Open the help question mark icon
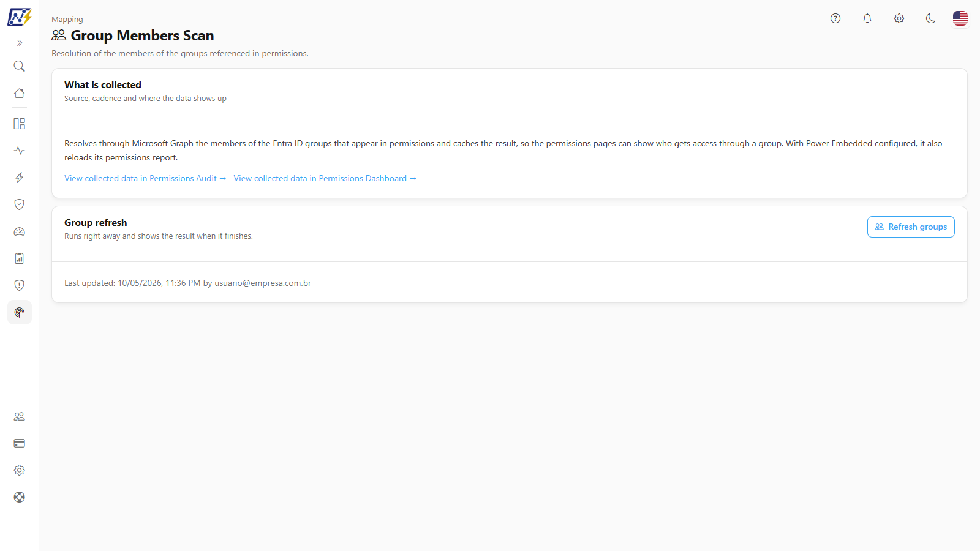The width and height of the screenshot is (980, 551). tap(835, 18)
